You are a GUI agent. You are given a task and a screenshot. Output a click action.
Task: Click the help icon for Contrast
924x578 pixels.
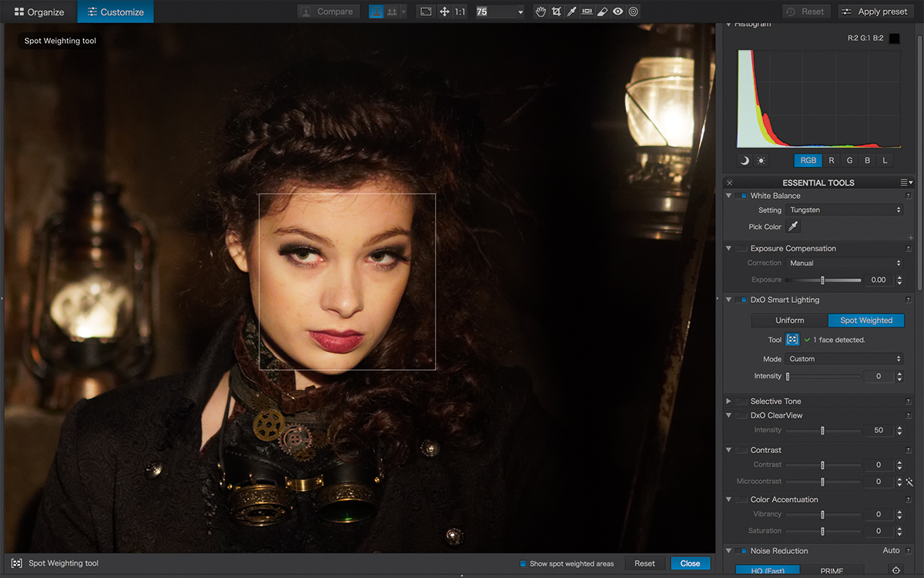coord(909,450)
